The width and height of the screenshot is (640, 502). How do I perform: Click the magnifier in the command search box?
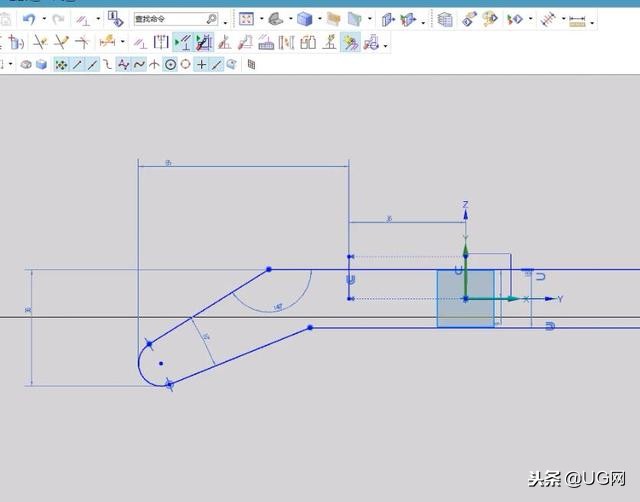click(x=211, y=19)
